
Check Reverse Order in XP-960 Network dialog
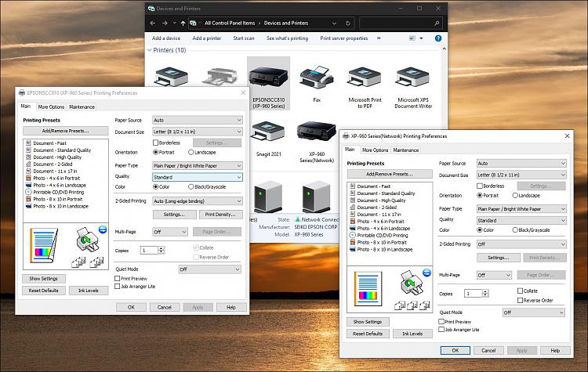click(x=520, y=300)
